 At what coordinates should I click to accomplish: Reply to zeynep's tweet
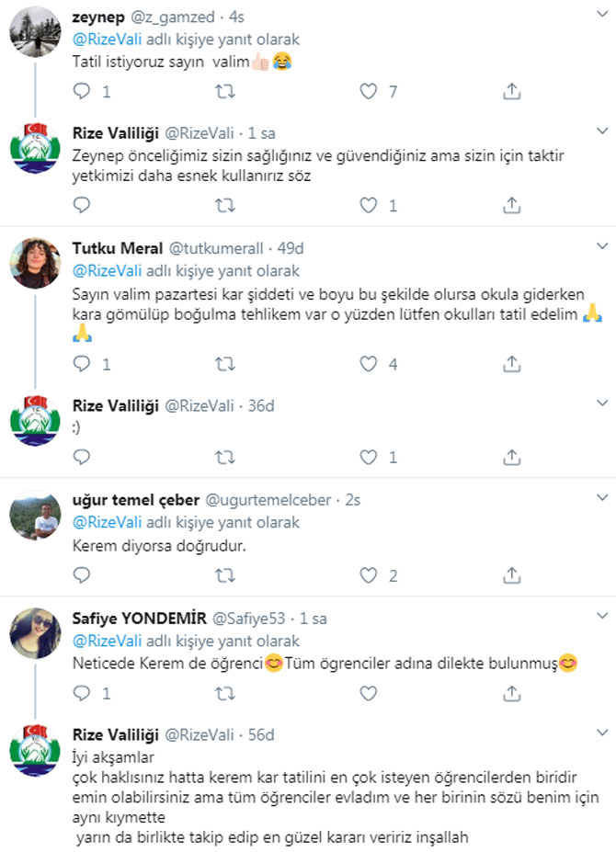point(81,91)
